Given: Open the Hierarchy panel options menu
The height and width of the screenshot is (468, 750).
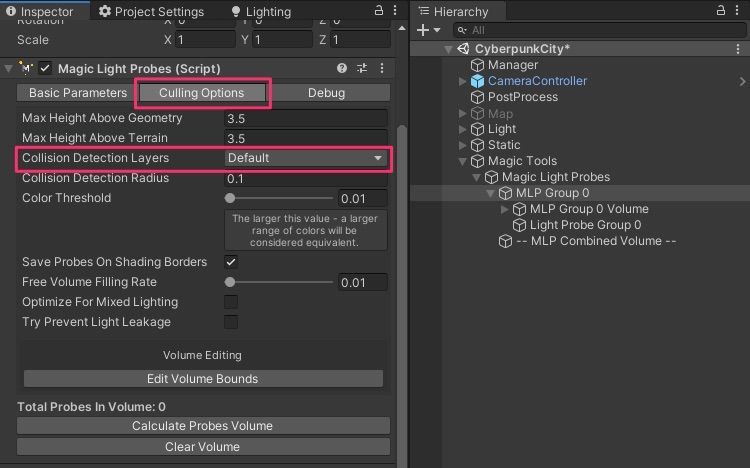Looking at the screenshot, I should (x=737, y=10).
